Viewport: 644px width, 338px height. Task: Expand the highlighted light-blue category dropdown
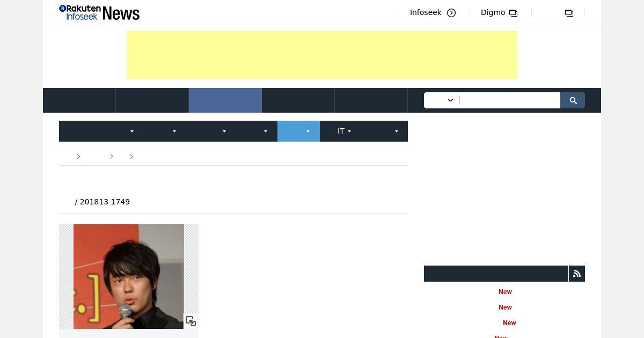[x=298, y=131]
